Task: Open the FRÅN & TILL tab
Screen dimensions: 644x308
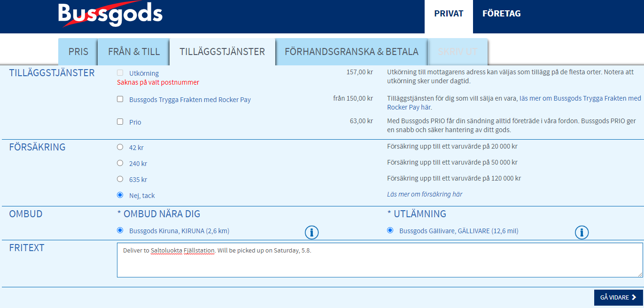Action: (134, 52)
